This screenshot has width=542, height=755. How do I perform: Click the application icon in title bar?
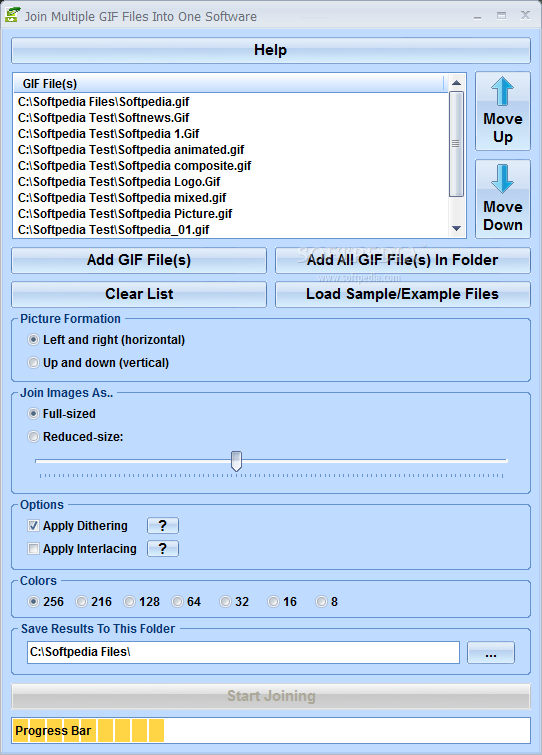point(13,15)
